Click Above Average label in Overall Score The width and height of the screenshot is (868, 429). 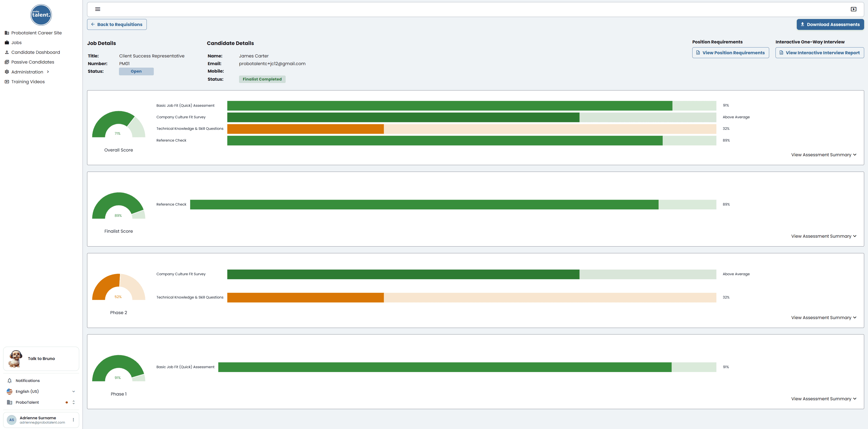tap(736, 117)
